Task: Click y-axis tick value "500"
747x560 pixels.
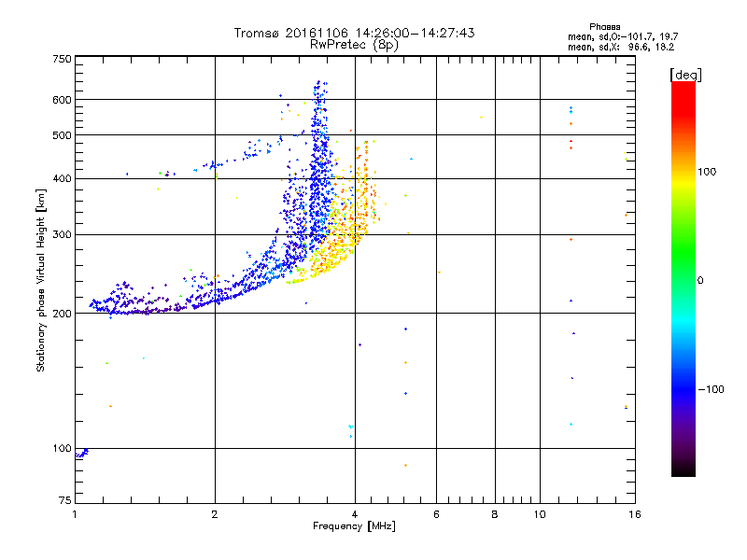Action: pos(62,135)
